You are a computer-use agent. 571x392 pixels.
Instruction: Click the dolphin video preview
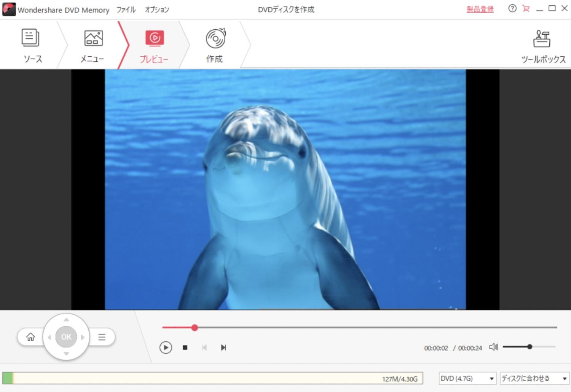coord(285,189)
